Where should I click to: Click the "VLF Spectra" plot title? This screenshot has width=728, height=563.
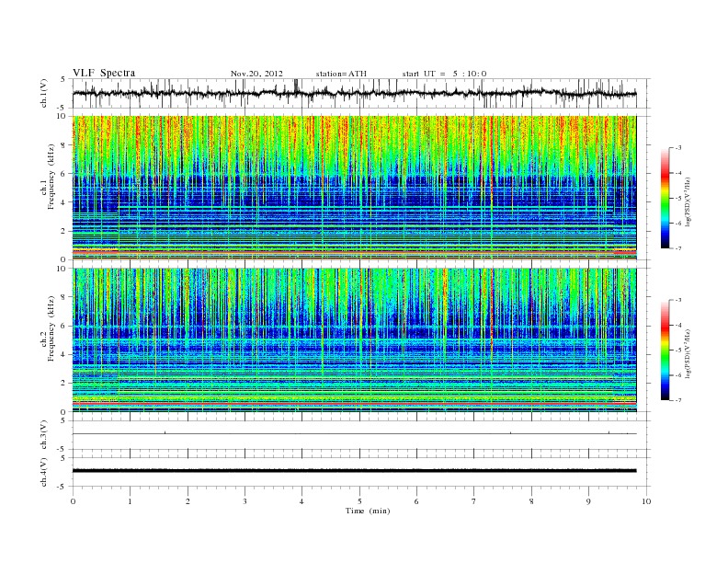pyautogui.click(x=104, y=73)
